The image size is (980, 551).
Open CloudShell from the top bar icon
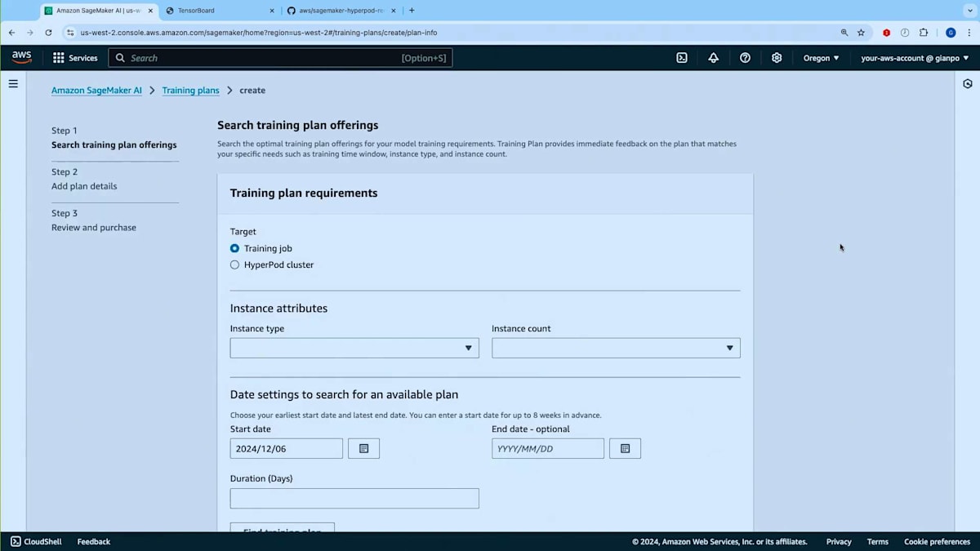(x=682, y=58)
